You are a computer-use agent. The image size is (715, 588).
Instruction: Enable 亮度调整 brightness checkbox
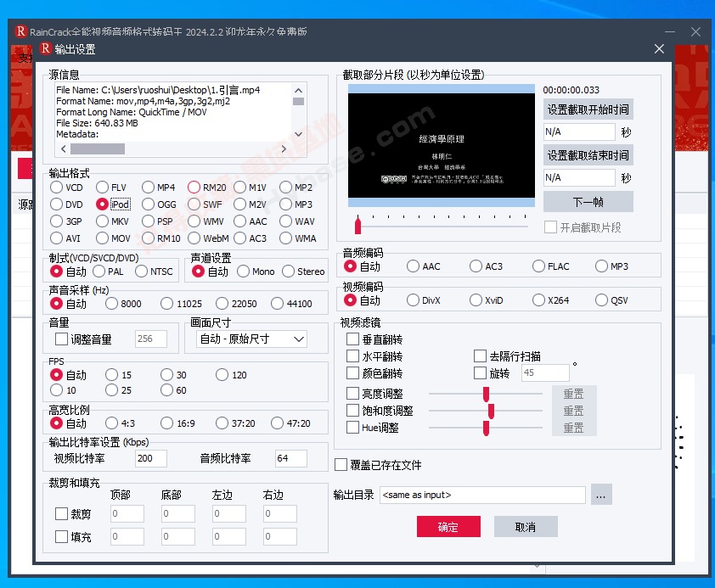click(x=352, y=393)
